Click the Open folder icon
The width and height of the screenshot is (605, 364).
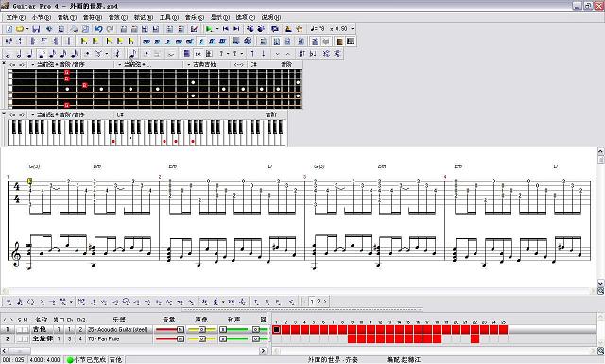[20, 29]
